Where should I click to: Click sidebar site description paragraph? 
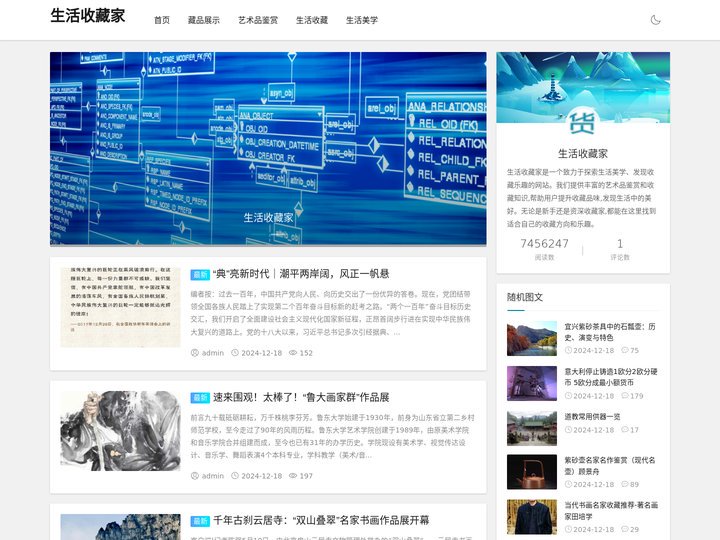coord(582,198)
